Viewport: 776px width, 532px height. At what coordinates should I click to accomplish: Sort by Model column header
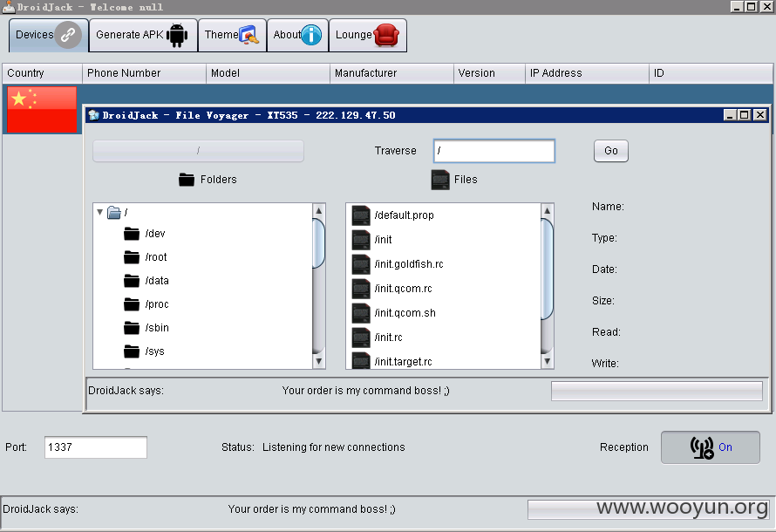268,73
